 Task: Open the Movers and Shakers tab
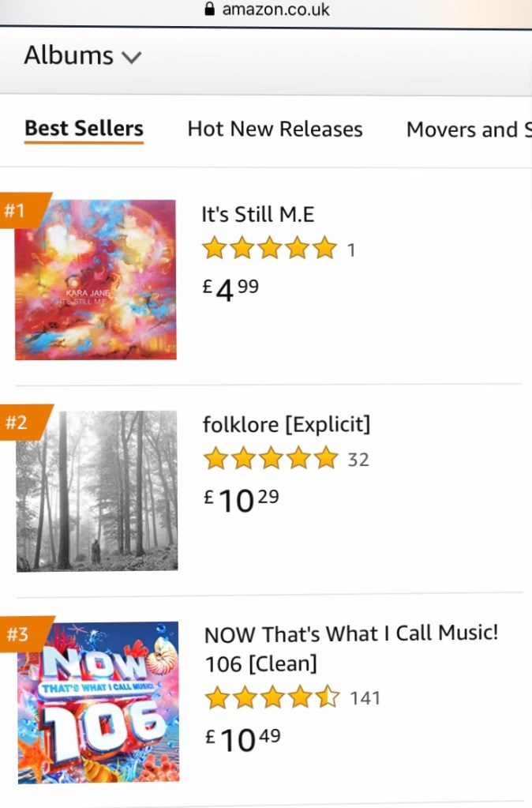[x=467, y=130]
